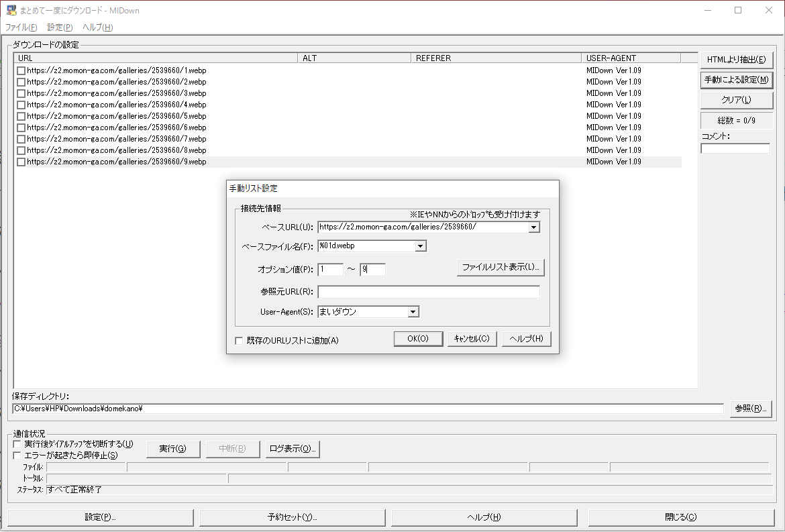Click the クリア button
The image size is (785, 532).
click(737, 99)
